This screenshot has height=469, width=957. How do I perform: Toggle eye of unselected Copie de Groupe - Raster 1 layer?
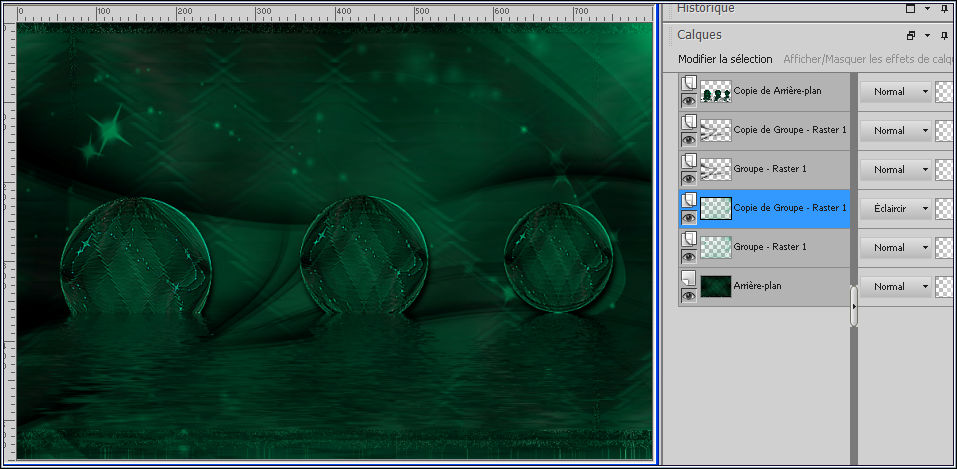(689, 139)
